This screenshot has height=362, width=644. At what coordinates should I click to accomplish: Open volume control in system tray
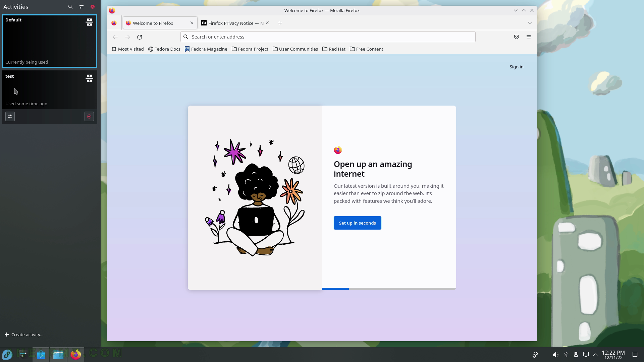pos(556,355)
